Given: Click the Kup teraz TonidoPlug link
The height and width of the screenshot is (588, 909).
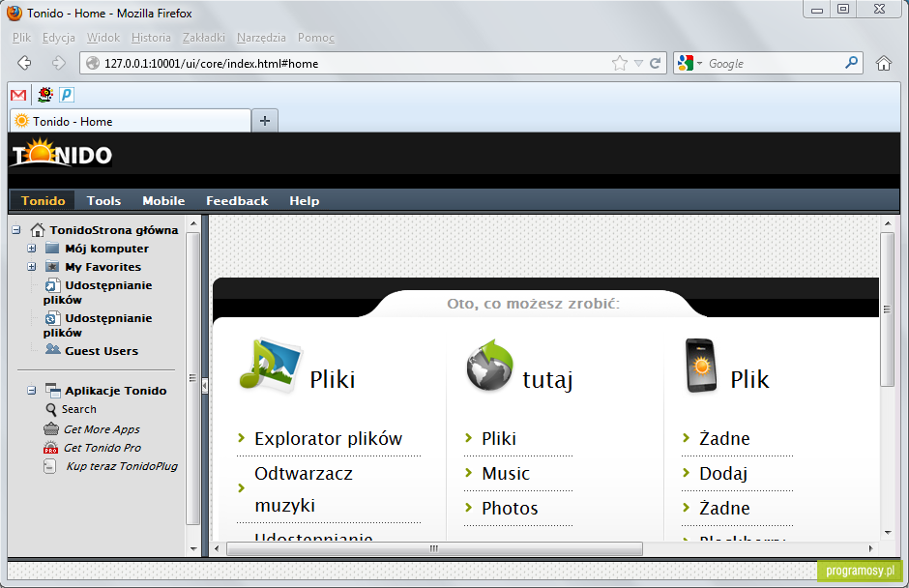Looking at the screenshot, I should click(x=122, y=466).
